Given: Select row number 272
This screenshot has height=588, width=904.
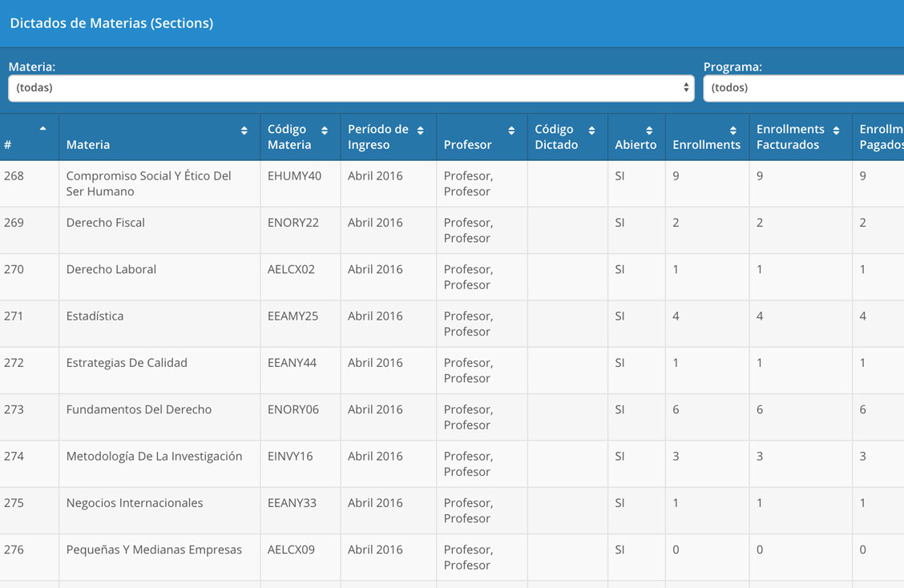Looking at the screenshot, I should (x=14, y=363).
